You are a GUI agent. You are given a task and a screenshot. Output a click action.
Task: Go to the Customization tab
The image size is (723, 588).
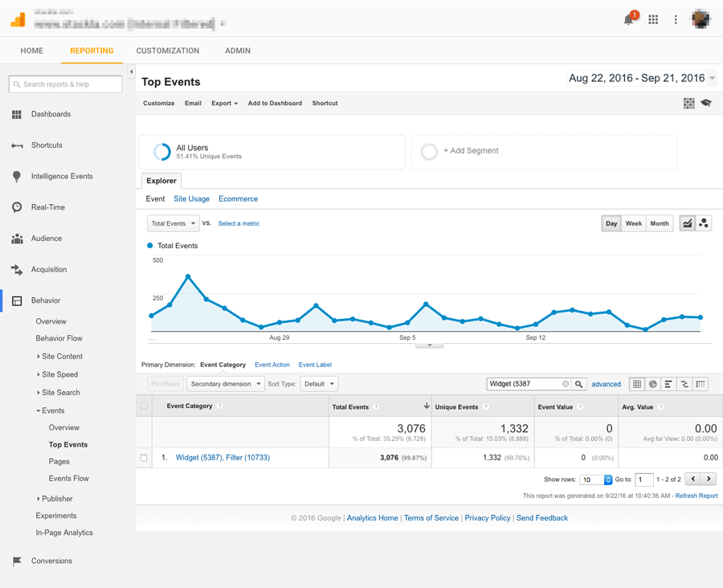(167, 51)
